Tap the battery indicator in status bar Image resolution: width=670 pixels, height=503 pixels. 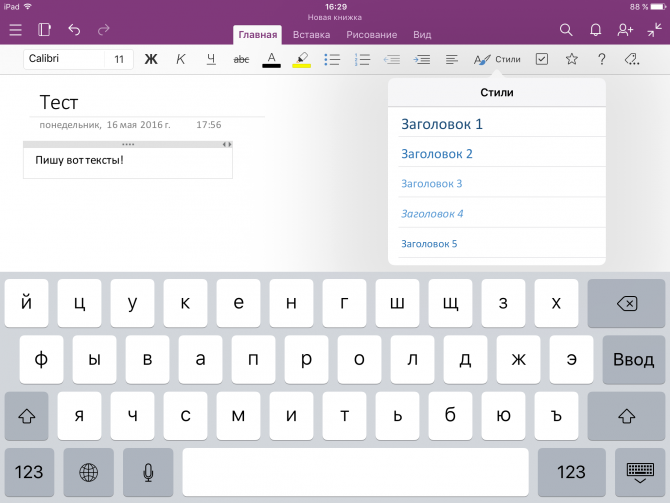coord(658,7)
